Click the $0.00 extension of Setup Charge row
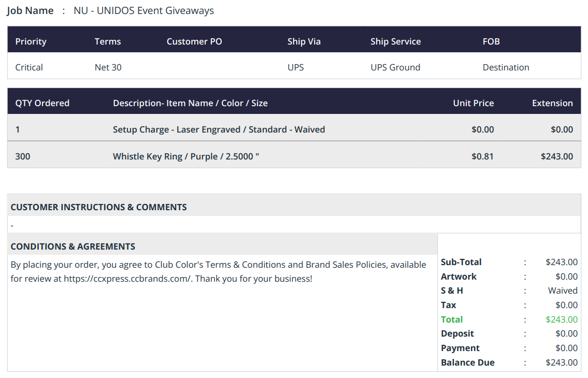Image resolution: width=588 pixels, height=378 pixels. pos(562,130)
